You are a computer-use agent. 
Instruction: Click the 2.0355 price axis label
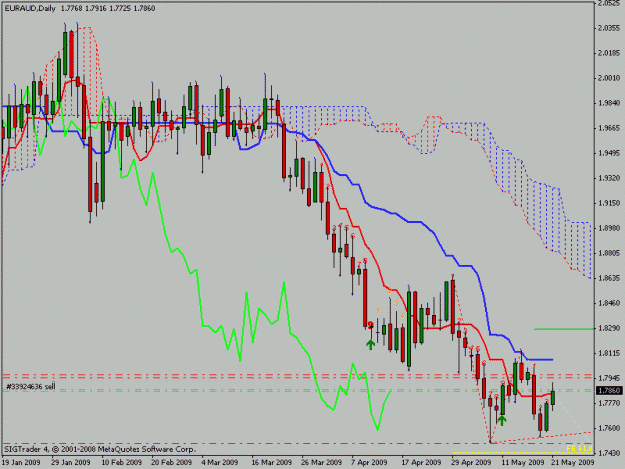pos(609,28)
